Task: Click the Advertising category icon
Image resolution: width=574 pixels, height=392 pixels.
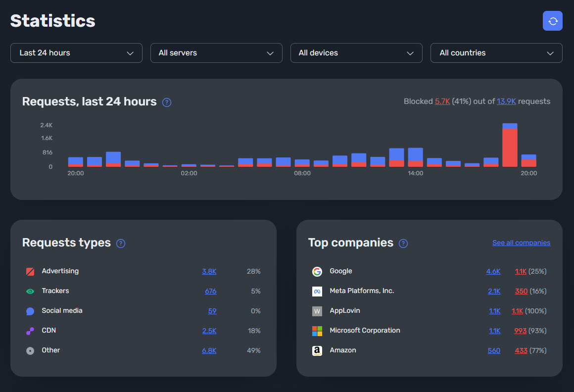Action: click(x=30, y=271)
